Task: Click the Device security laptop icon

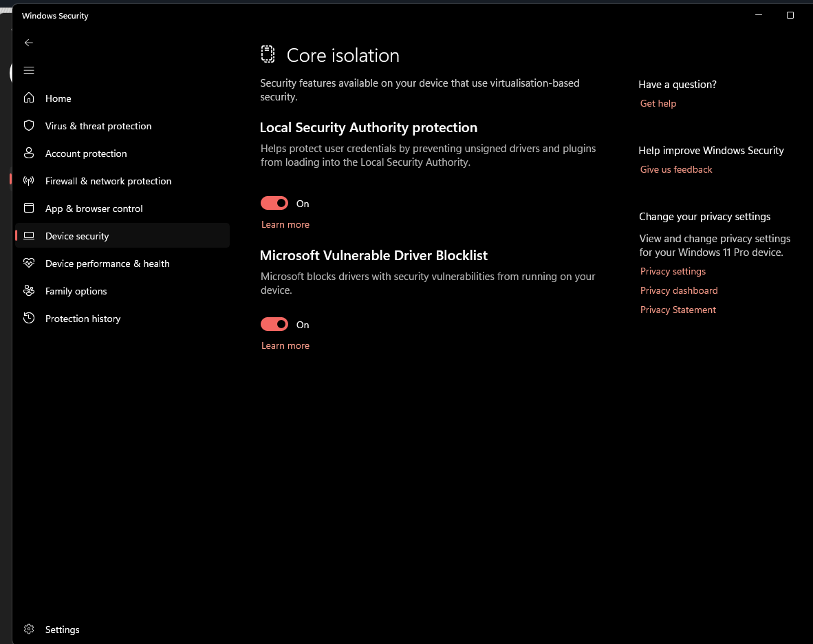Action: [29, 235]
